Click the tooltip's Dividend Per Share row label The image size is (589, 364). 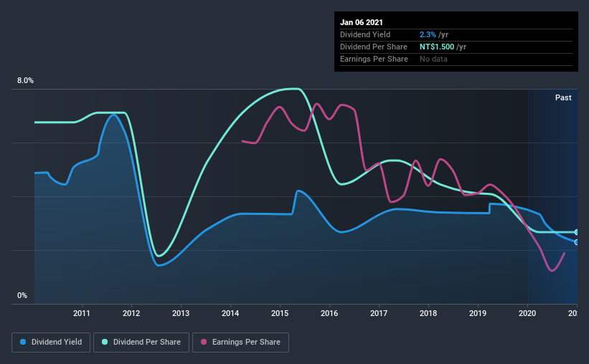373,47
